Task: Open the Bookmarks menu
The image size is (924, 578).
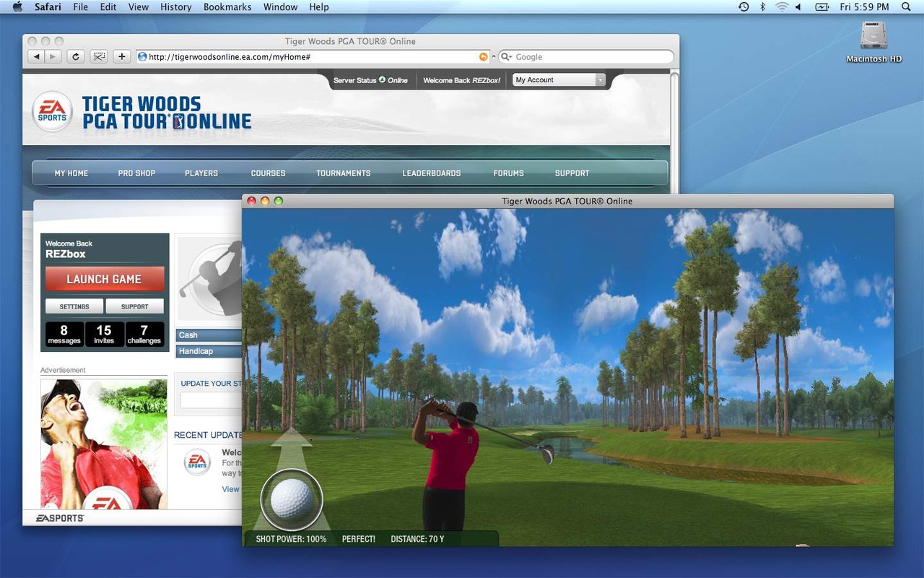Action: coord(227,7)
